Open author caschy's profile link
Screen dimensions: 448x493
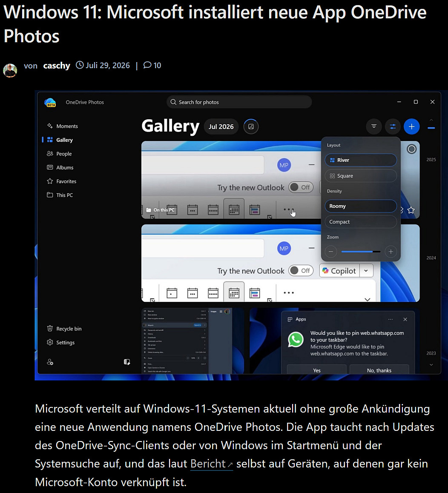click(57, 66)
